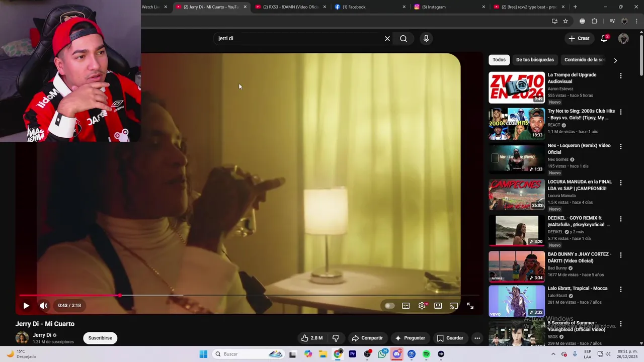Clear the search box text
The height and width of the screenshot is (362, 644).
click(x=387, y=38)
